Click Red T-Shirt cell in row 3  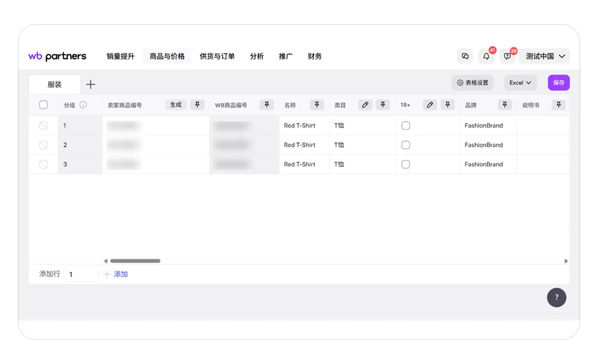pos(304,164)
